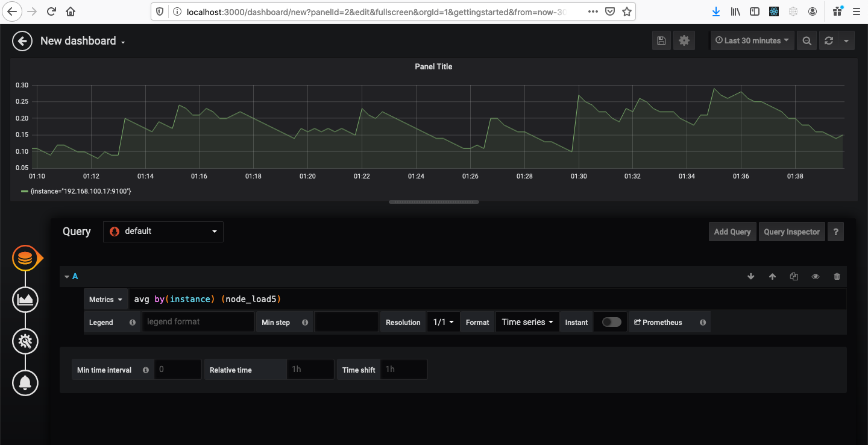Go back using the dashboard back arrow
This screenshot has height=445, width=868.
22,41
